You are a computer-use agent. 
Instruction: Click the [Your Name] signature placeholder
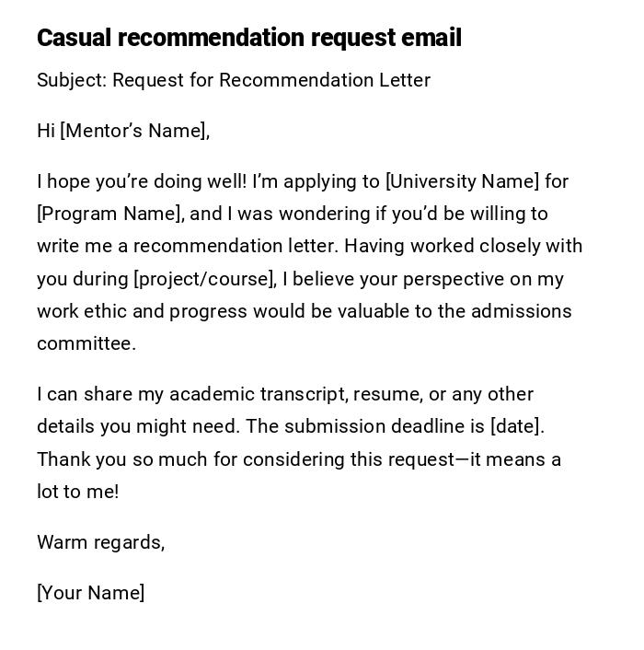[x=90, y=593]
